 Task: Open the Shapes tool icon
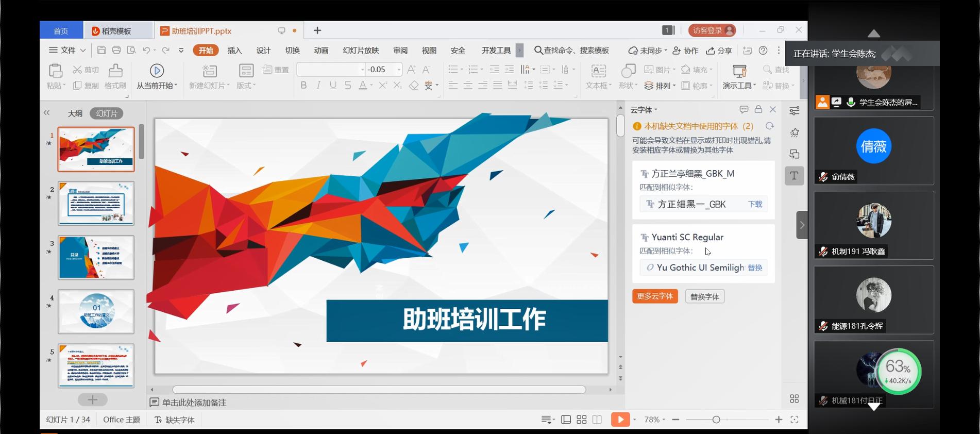[x=628, y=71]
